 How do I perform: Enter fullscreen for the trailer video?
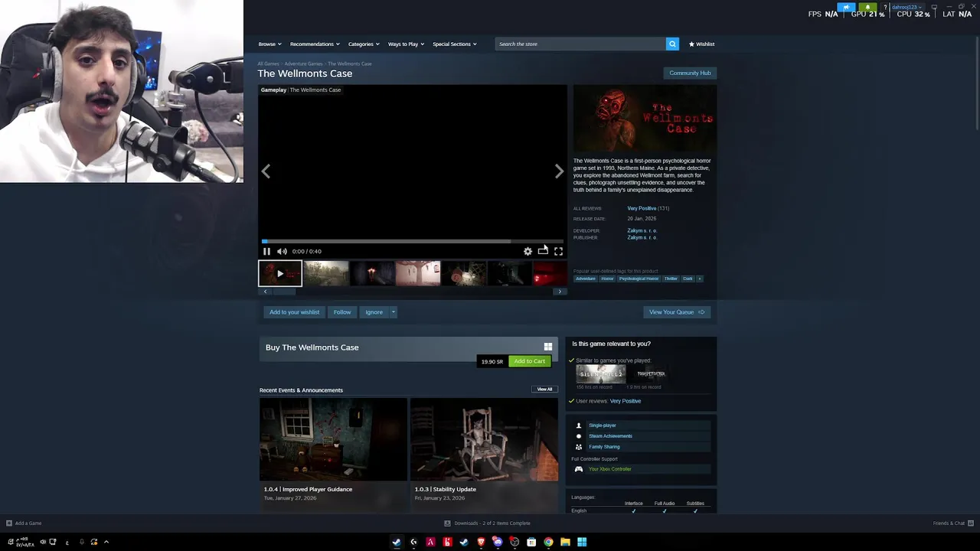pos(558,251)
